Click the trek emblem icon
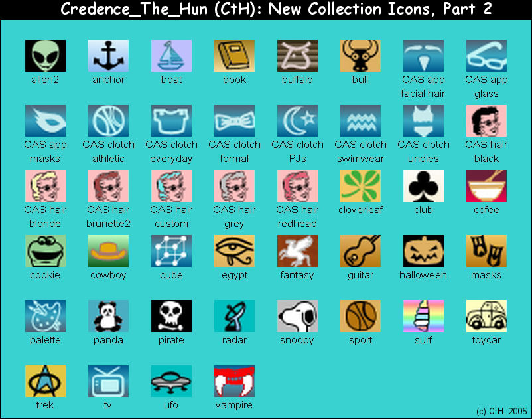 click(45, 380)
